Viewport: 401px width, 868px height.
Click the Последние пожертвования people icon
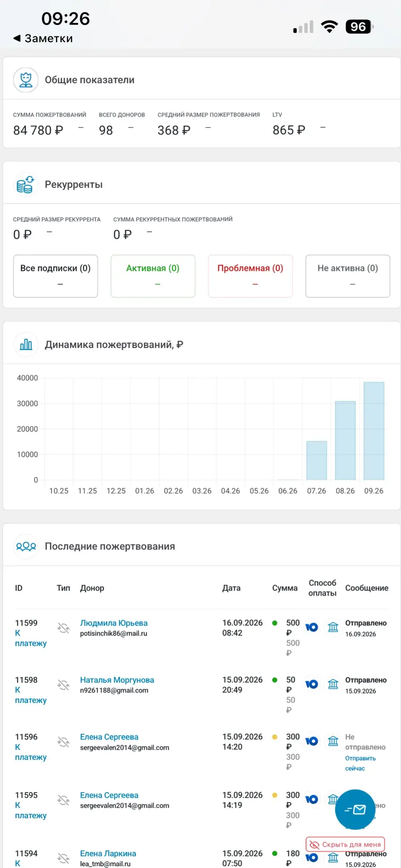tap(26, 546)
